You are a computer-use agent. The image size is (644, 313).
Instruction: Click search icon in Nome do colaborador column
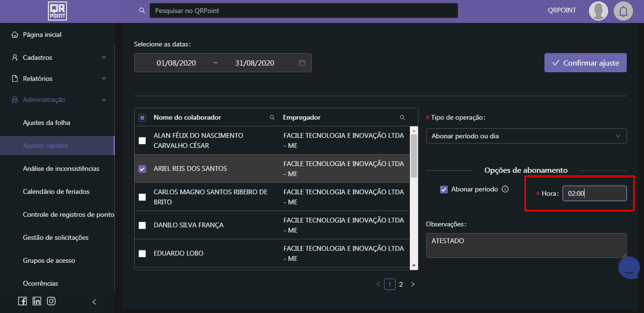(272, 118)
